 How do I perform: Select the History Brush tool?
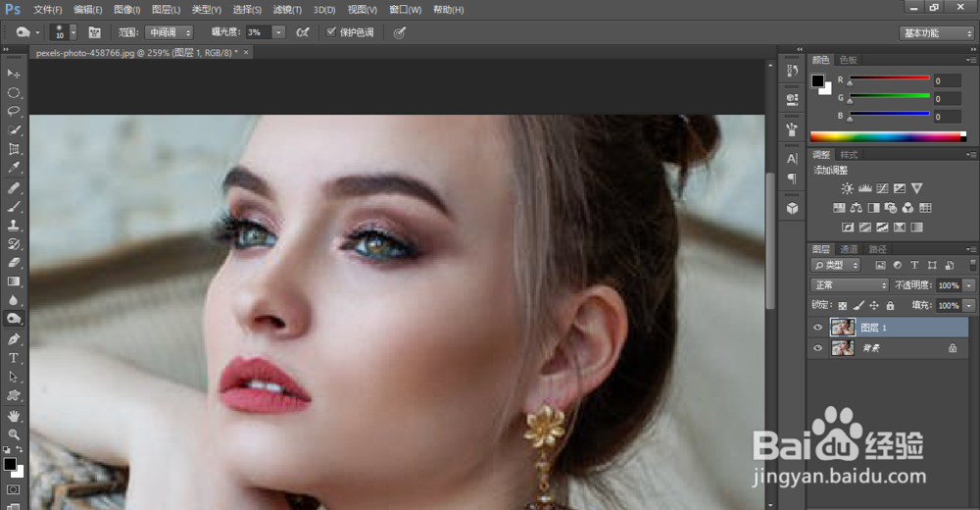pos(13,244)
